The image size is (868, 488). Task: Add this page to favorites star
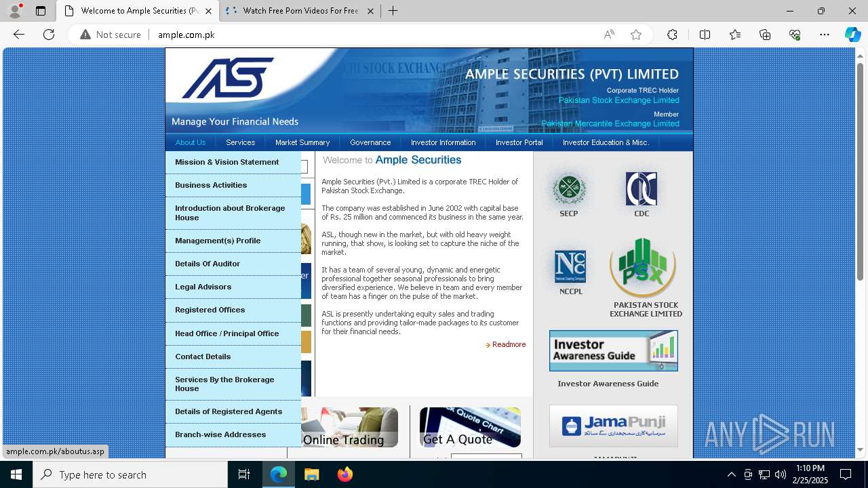[x=636, y=35]
